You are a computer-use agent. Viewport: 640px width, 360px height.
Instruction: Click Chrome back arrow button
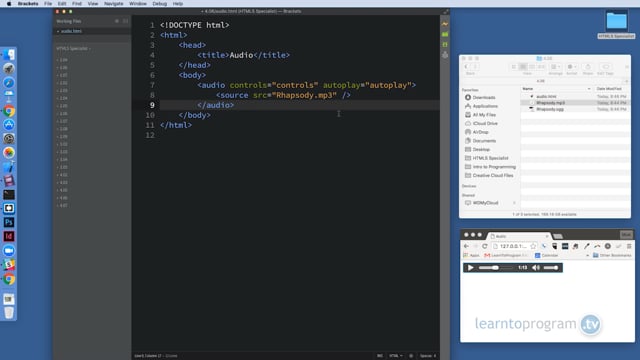(466, 246)
